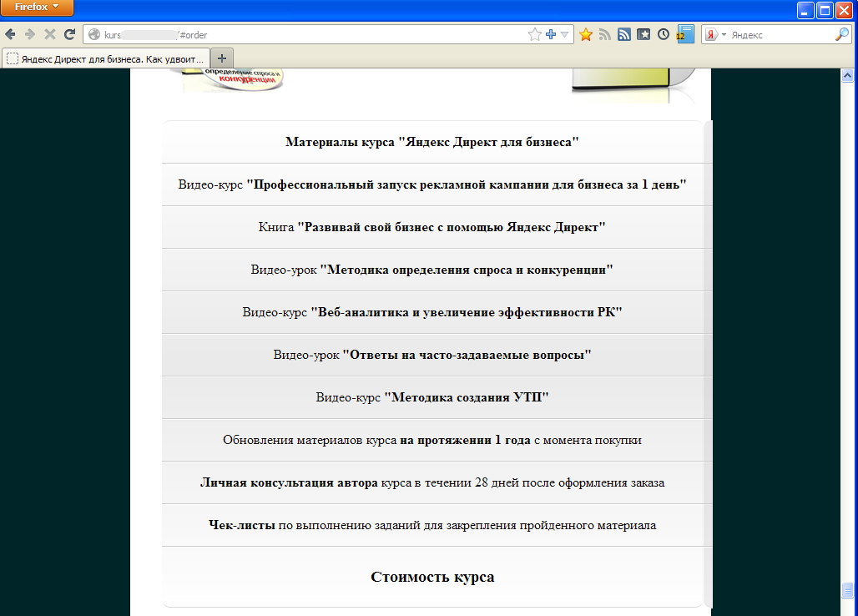
Task: Go forward with the forward arrow
Action: coord(30,34)
